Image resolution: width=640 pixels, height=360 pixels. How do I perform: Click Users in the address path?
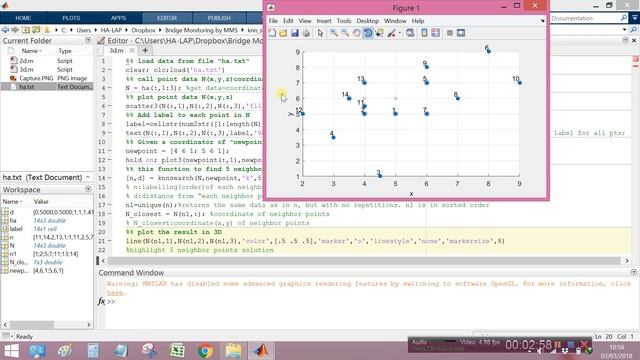84,30
